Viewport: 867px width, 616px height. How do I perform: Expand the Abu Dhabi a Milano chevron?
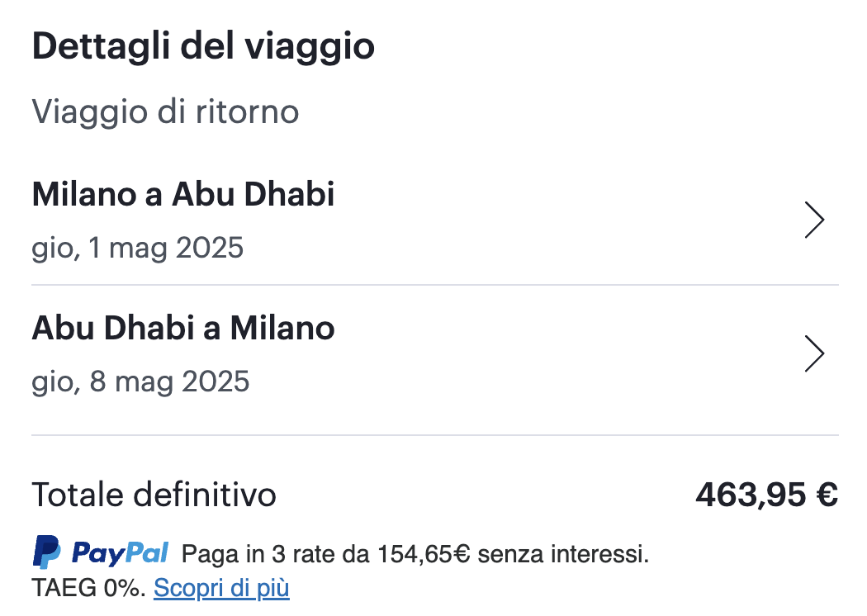point(814,353)
